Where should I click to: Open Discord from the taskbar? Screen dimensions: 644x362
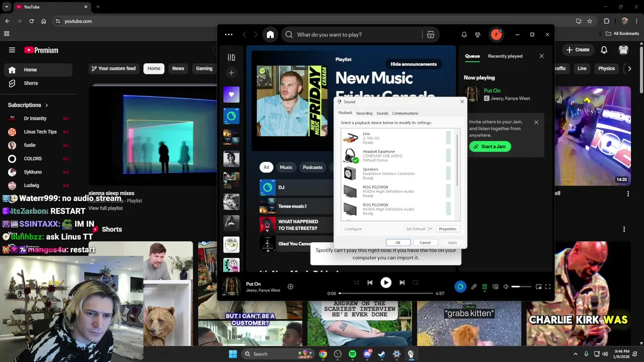[367, 354]
